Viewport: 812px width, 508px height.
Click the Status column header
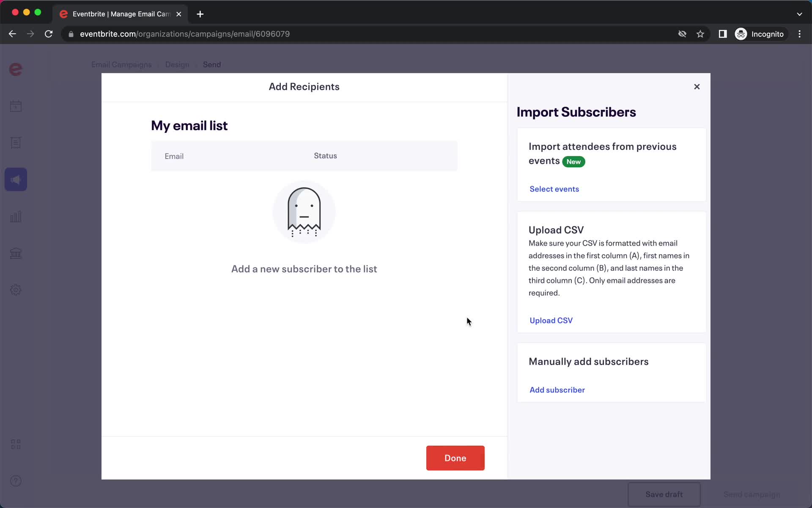click(x=325, y=156)
